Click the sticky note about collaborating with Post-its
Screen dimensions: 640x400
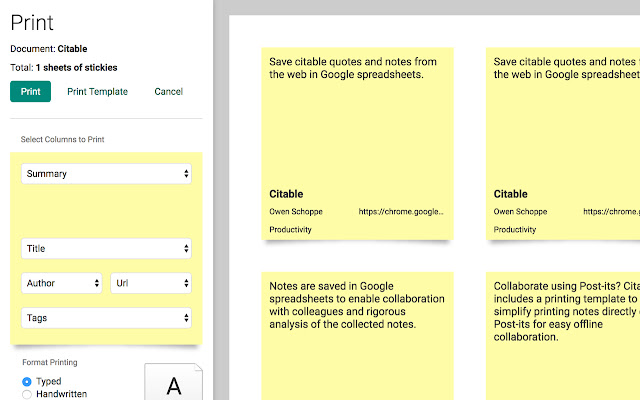563,336
